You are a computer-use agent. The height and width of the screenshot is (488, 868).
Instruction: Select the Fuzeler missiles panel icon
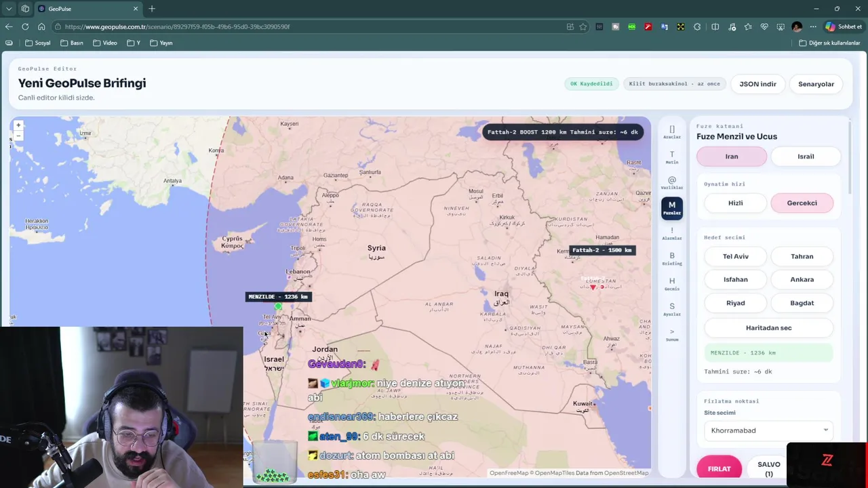point(672,208)
